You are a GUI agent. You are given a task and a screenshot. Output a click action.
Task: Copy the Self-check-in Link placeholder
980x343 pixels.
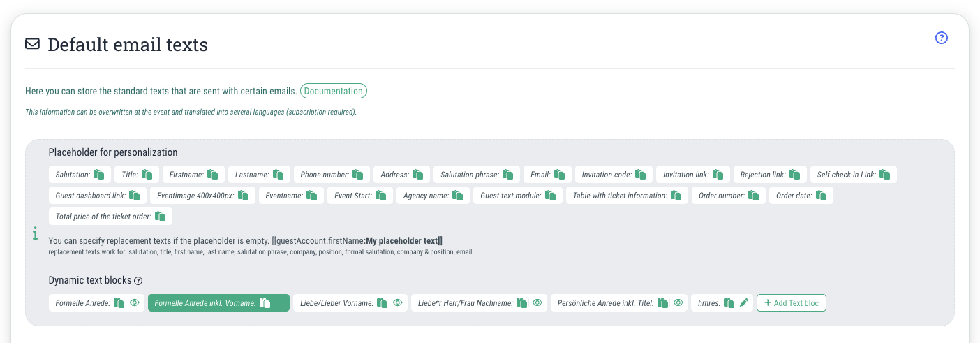885,175
